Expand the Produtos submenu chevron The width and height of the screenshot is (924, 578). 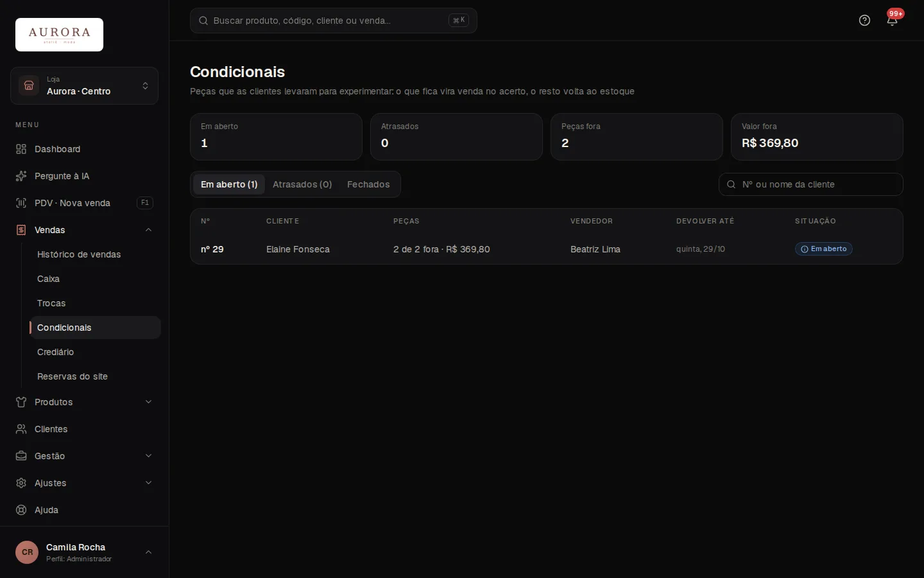click(x=148, y=402)
